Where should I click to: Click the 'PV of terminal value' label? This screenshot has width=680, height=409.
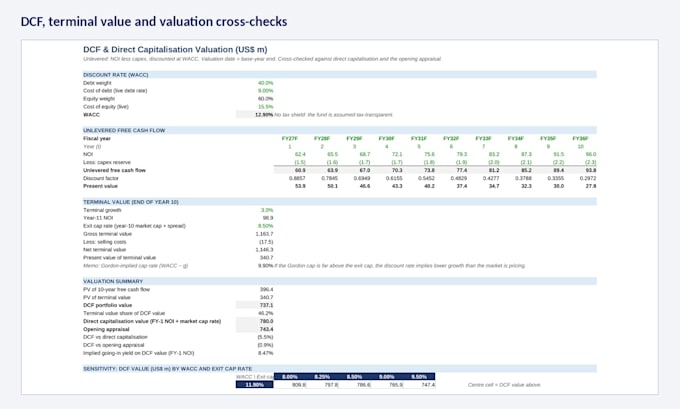(x=107, y=298)
